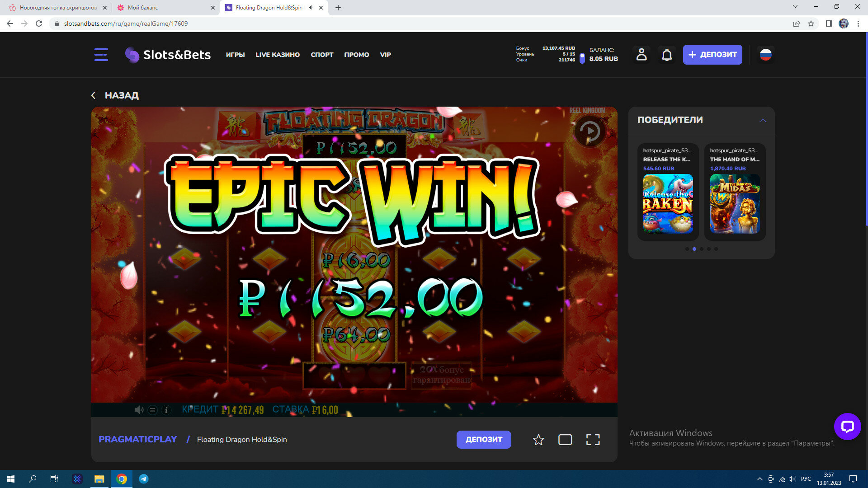The image size is (868, 488).
Task: Switch to theater view rectangle icon
Action: [565, 440]
